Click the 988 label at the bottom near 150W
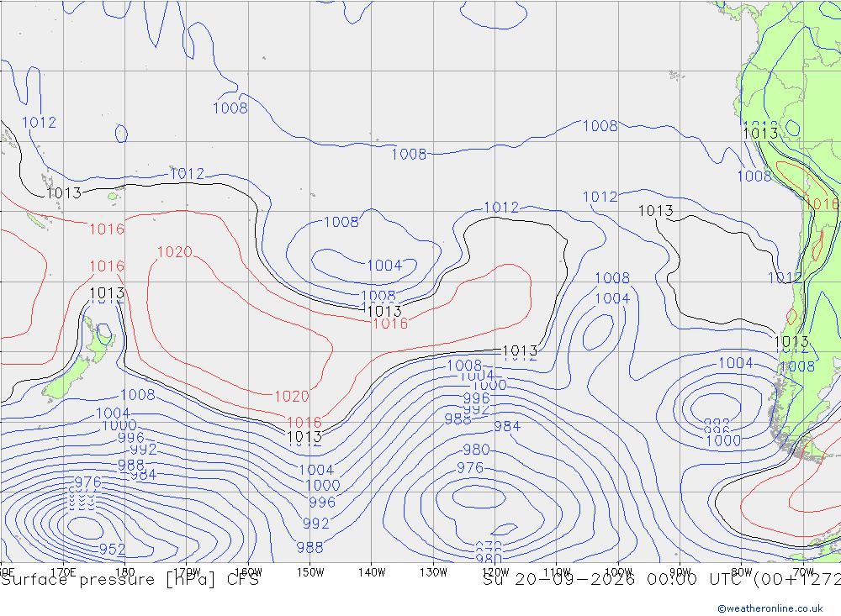This screenshot has height=616, width=841. pyautogui.click(x=310, y=548)
